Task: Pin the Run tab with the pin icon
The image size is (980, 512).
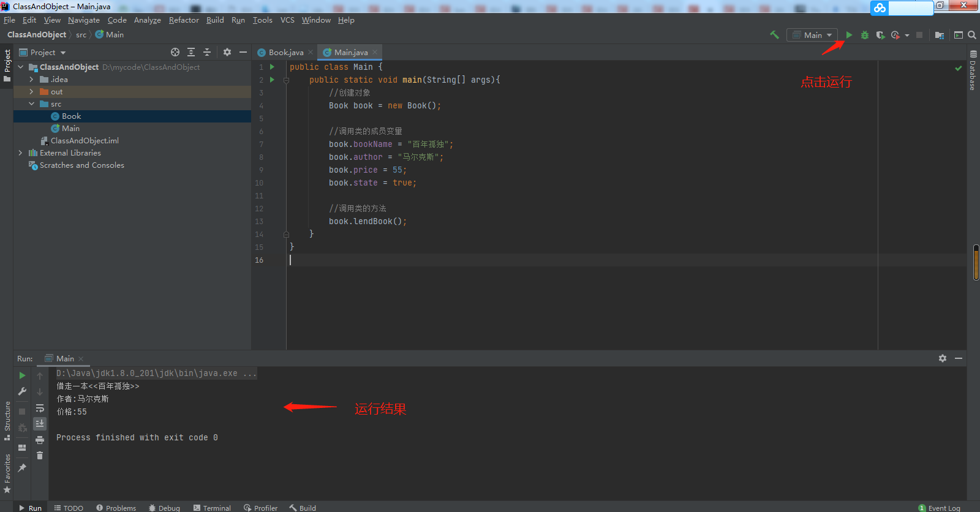Action: pyautogui.click(x=22, y=468)
